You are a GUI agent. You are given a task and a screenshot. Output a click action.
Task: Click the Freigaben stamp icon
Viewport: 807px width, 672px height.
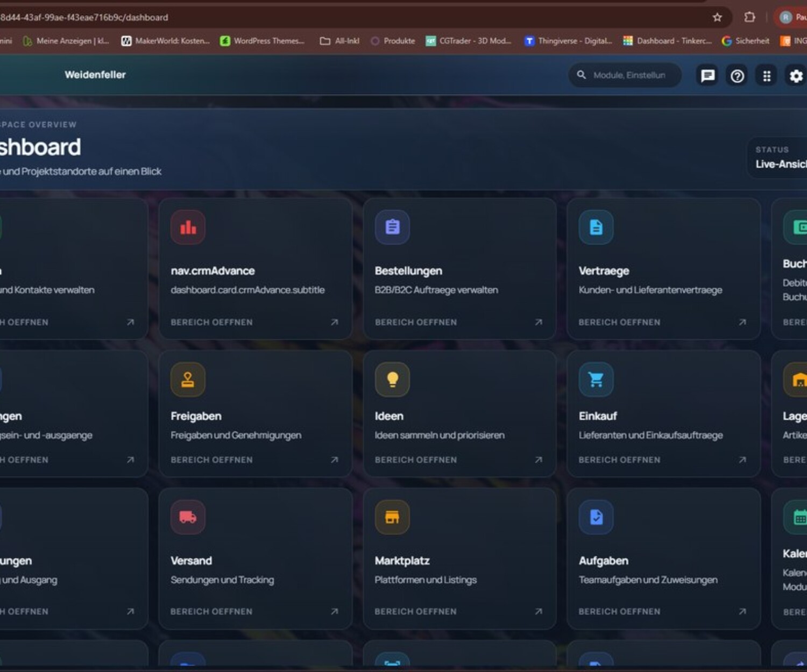tap(188, 380)
